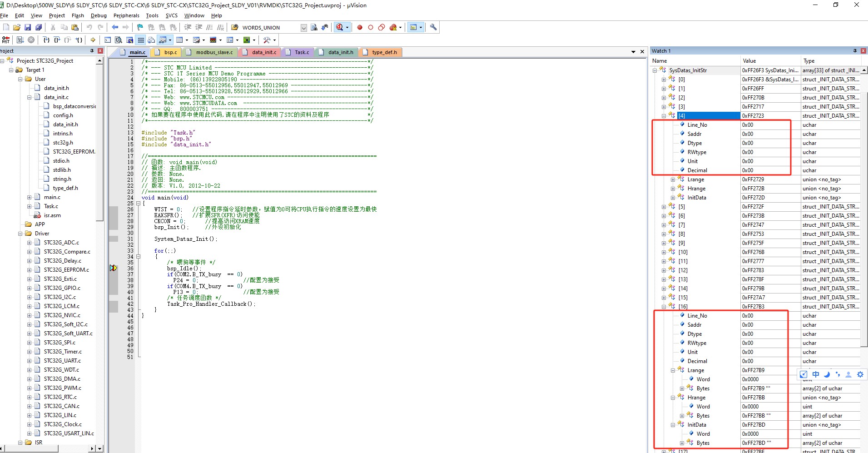Click the Name column header in Watch 1
Image resolution: width=868 pixels, height=453 pixels.
pos(695,61)
